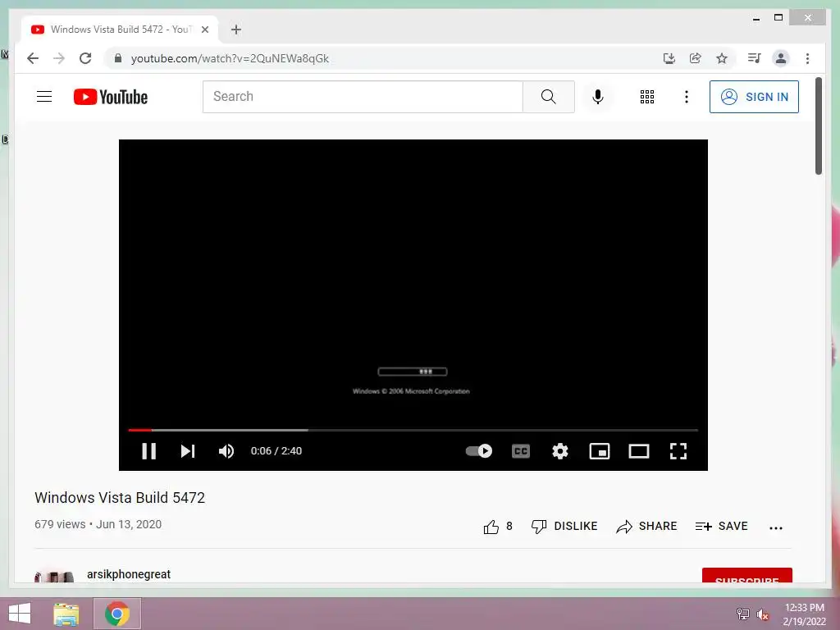
Task: Click the SIGN IN button
Action: pos(755,97)
